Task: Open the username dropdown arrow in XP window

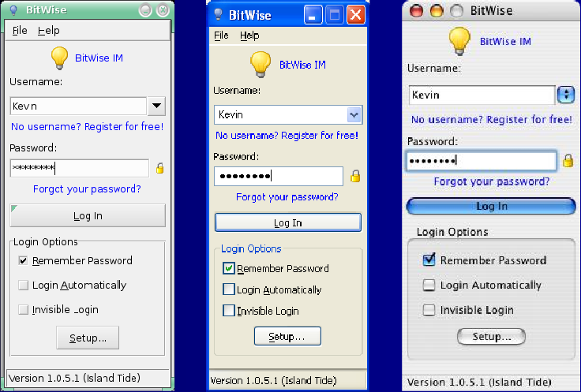Action: (354, 114)
